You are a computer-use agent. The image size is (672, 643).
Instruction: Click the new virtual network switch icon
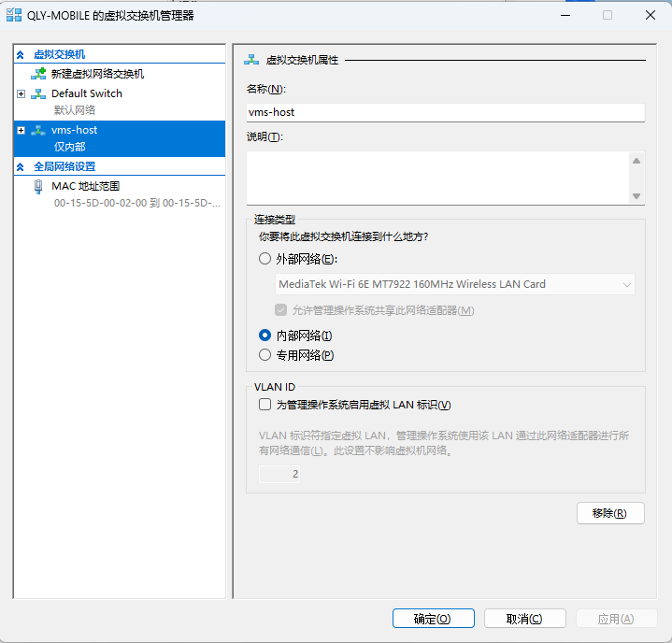[38, 74]
